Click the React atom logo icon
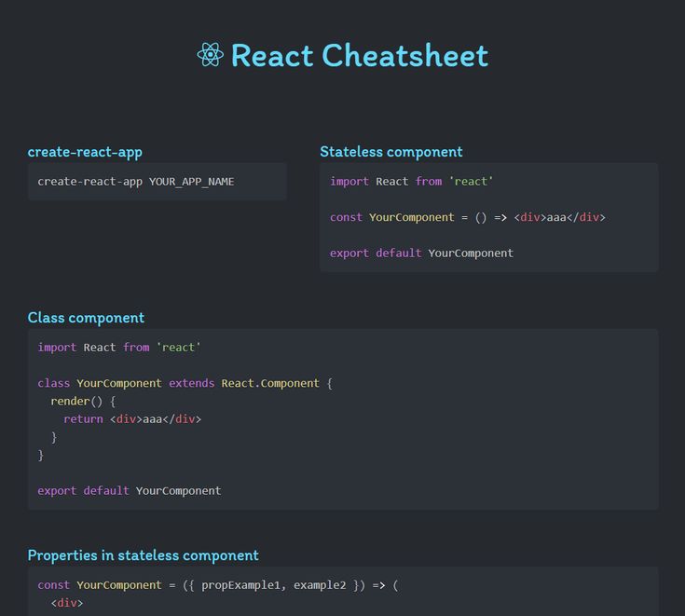The image size is (685, 616). [210, 55]
